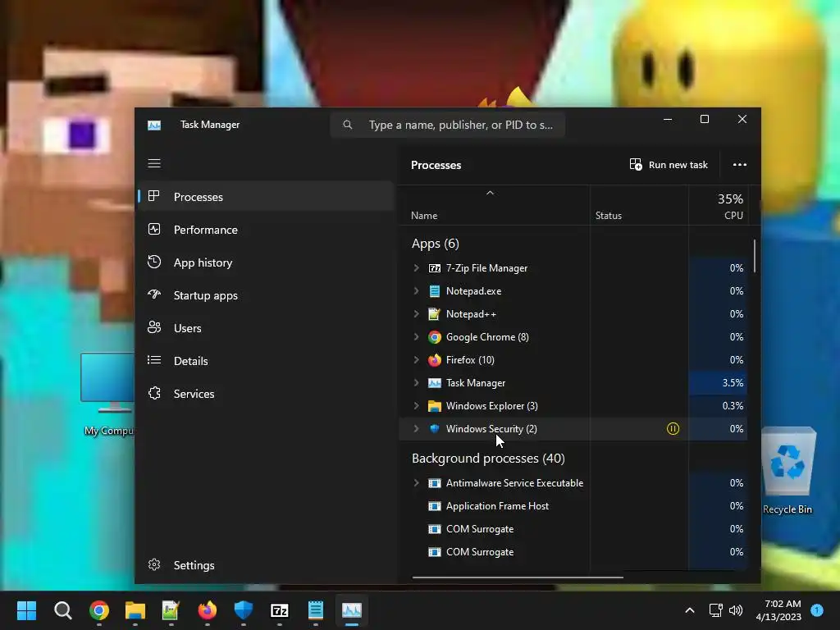The height and width of the screenshot is (630, 840).
Task: Click the Windows Security shield process icon
Action: click(x=435, y=428)
